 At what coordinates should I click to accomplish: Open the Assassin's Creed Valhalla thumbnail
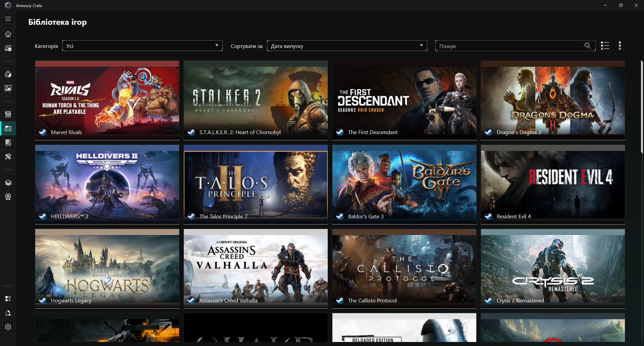click(256, 269)
